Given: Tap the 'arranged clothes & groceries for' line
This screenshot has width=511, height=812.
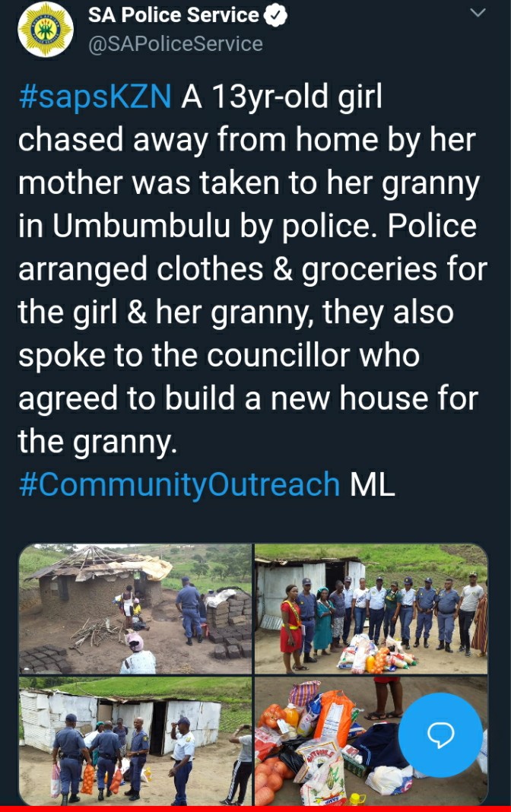Looking at the screenshot, I should coord(252,270).
